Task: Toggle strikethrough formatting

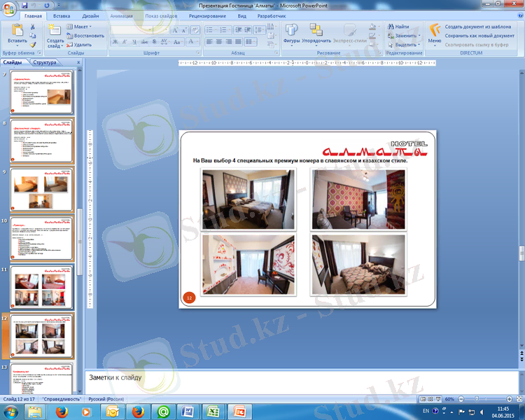Action: coord(144,41)
